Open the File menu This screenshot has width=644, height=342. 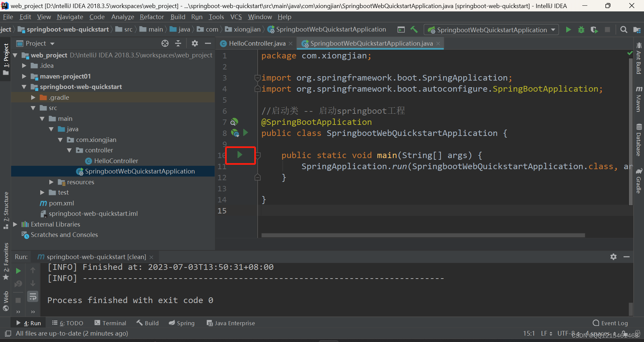click(8, 17)
